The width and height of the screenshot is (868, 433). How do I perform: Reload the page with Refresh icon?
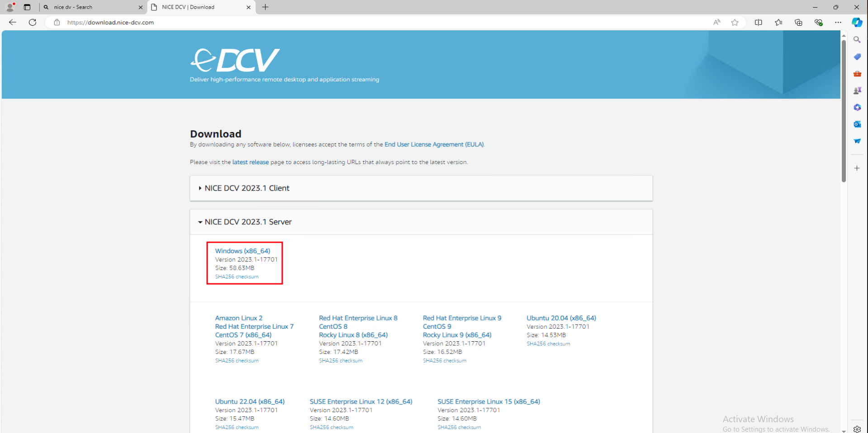coord(33,22)
